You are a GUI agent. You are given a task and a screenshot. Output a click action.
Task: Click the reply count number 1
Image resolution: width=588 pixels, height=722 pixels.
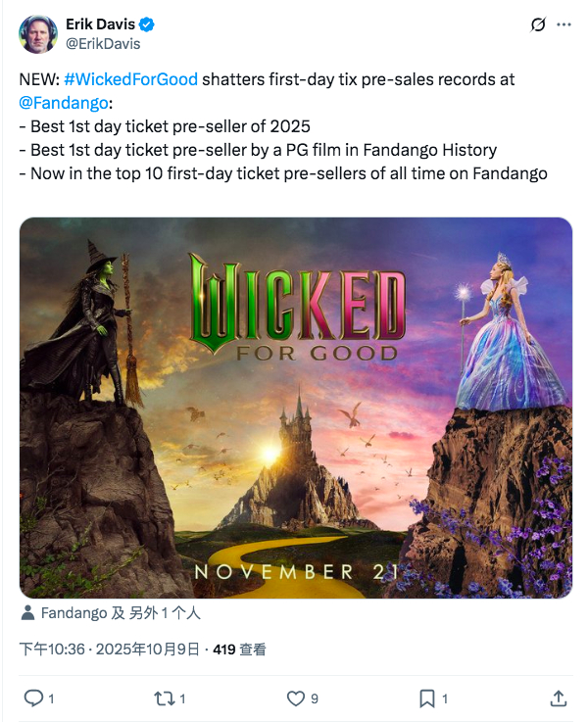[x=51, y=698]
